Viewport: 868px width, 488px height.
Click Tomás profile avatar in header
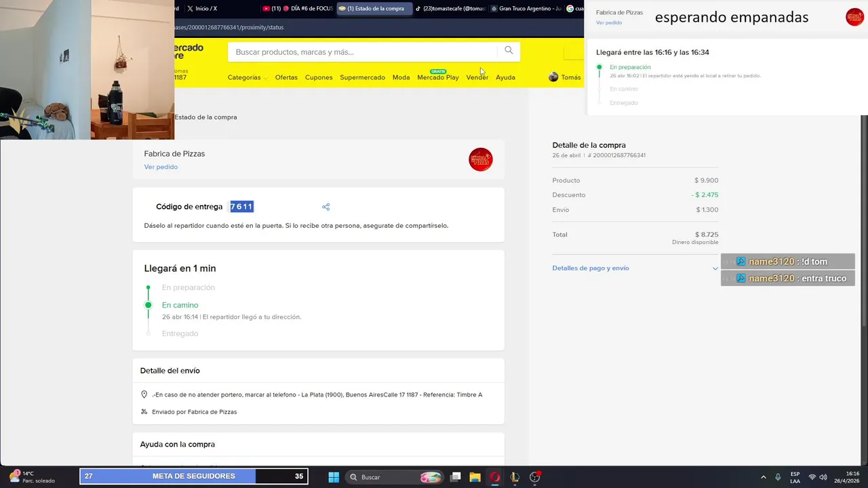pos(553,77)
